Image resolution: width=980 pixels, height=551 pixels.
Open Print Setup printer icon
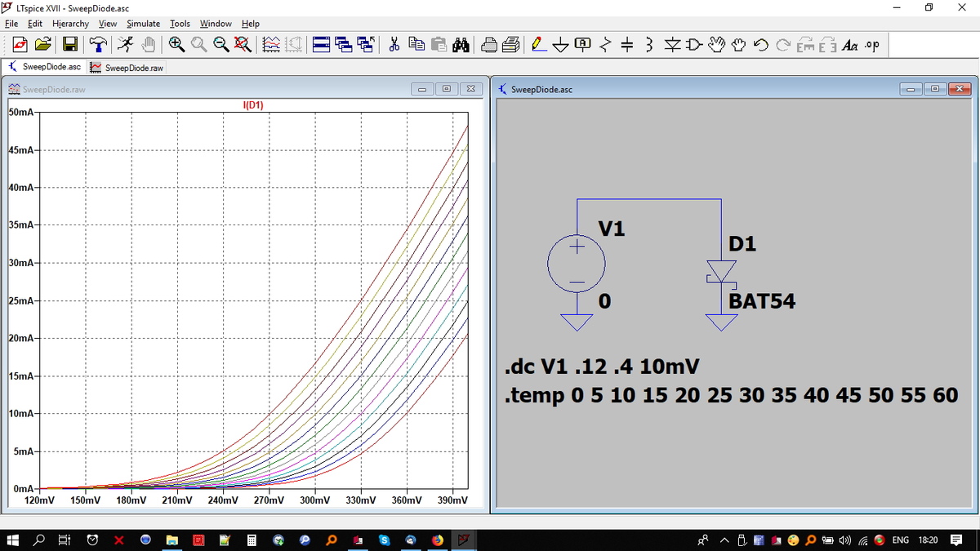coord(488,44)
